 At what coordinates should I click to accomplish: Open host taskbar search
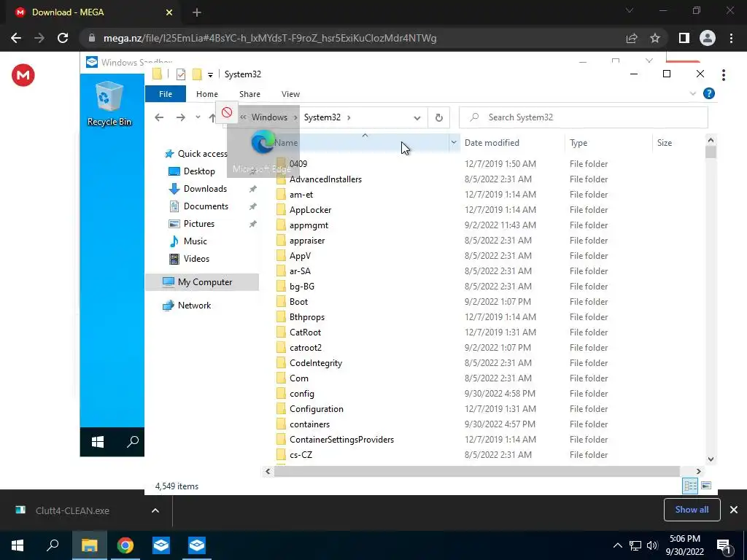53,545
